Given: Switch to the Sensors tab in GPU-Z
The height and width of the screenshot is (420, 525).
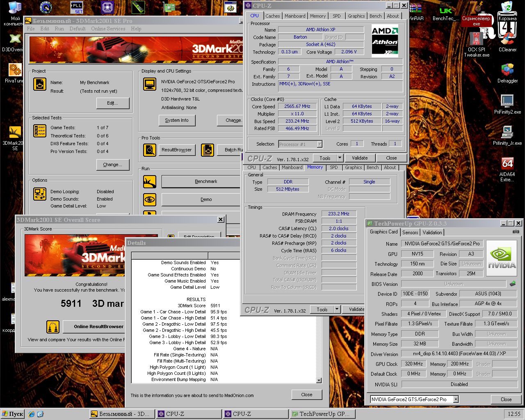Looking at the screenshot, I should [x=410, y=232].
